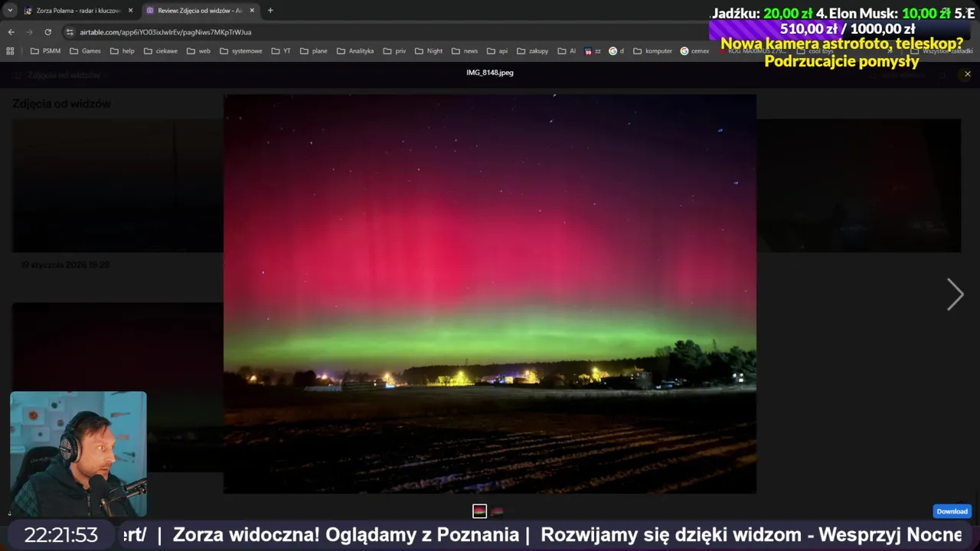Viewport: 980px width, 551px height.
Task: Open the systemowe bookmarks folder
Action: click(240, 51)
